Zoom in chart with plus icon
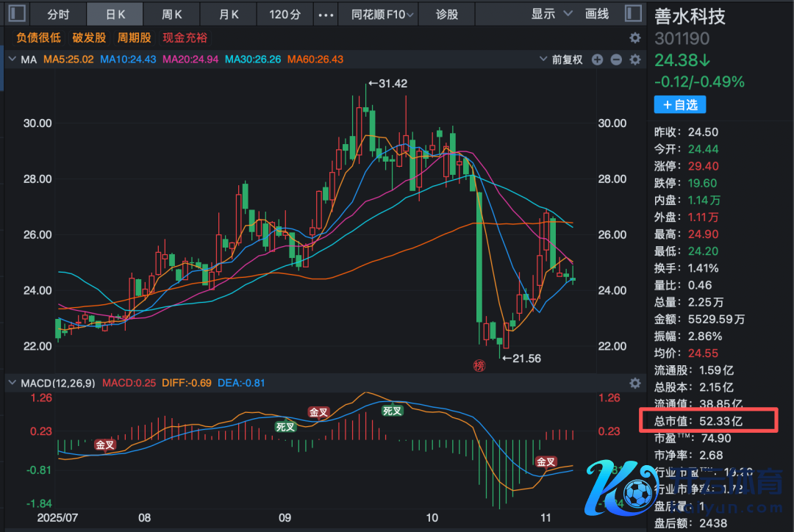This screenshot has height=532, width=794. click(597, 60)
